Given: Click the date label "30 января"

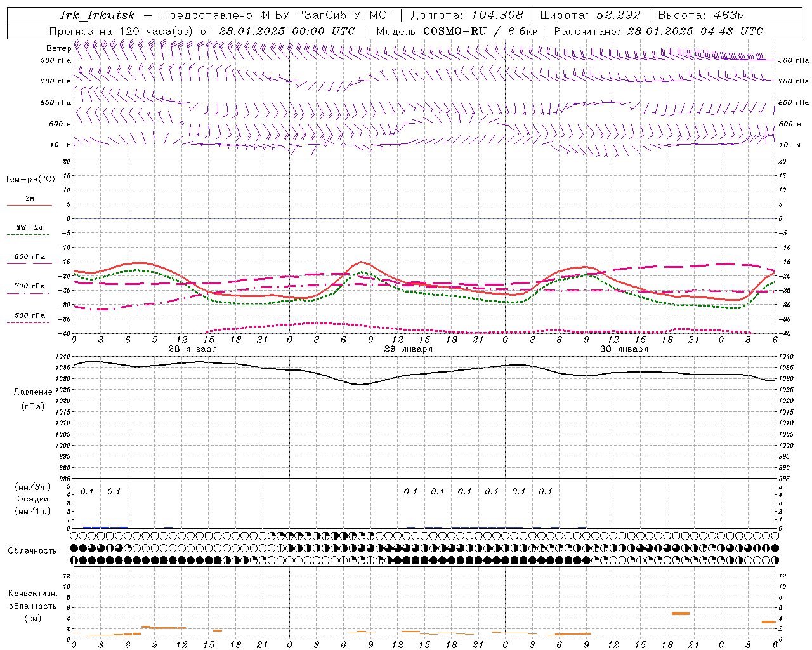Looking at the screenshot, I should [624, 349].
